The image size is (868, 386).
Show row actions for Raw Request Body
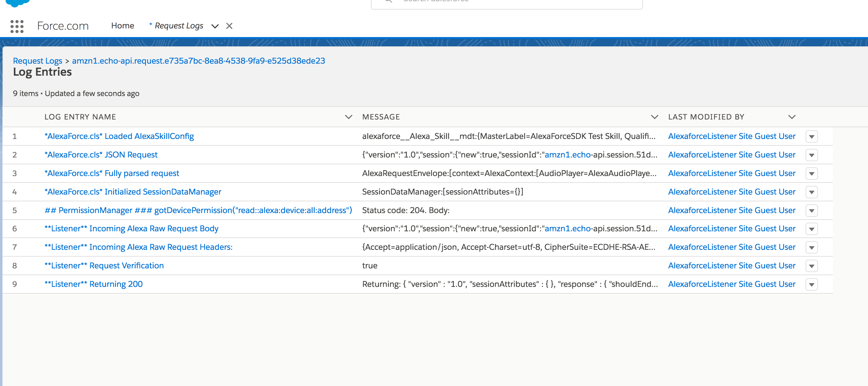pyautogui.click(x=811, y=229)
